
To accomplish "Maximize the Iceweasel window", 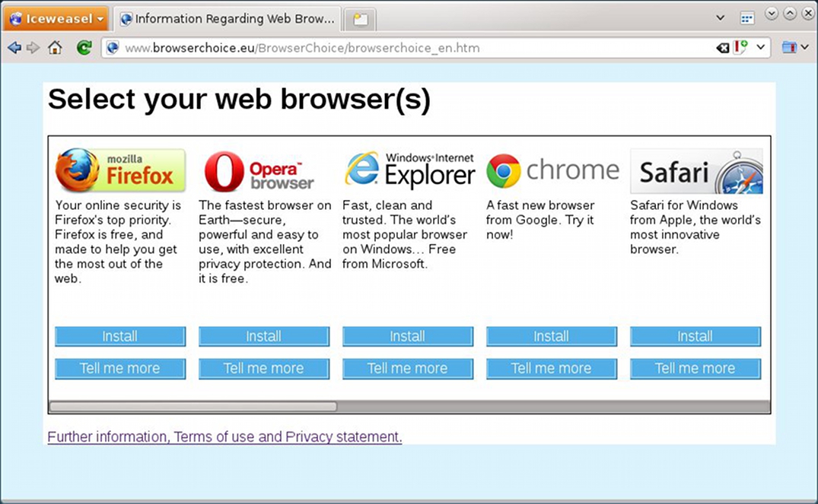I will [x=790, y=14].
